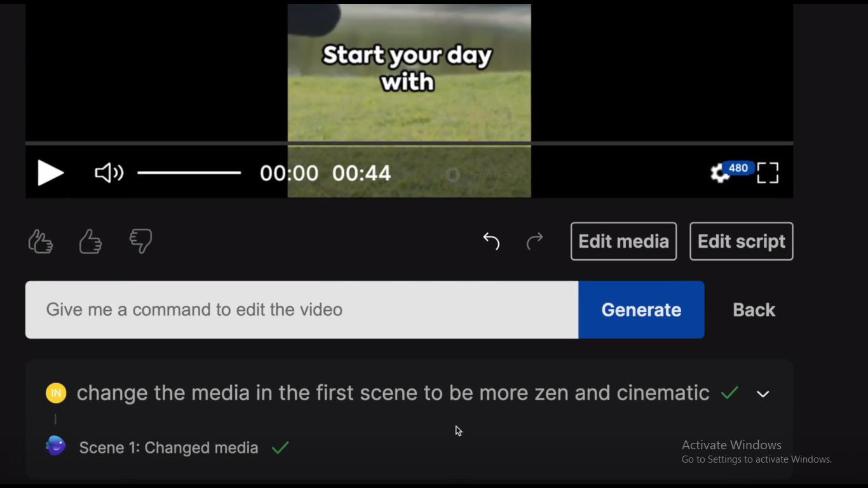Image resolution: width=868 pixels, height=488 pixels.
Task: Go Back to previous screen
Action: tap(754, 309)
